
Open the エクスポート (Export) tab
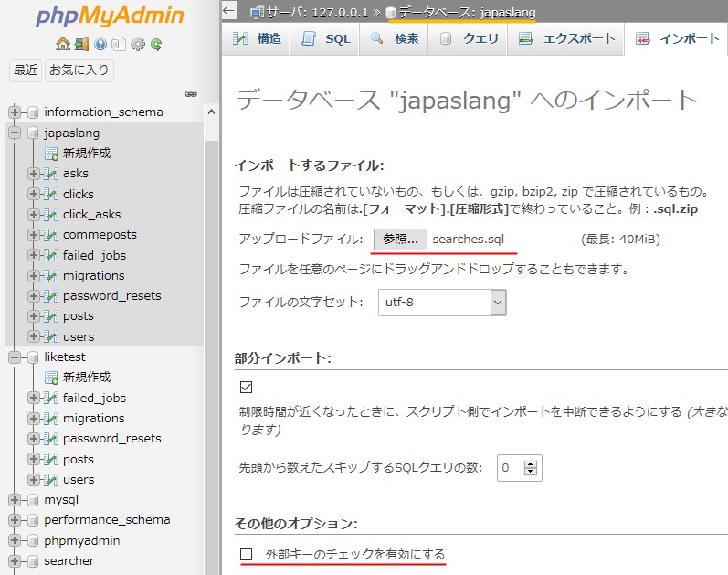567,39
